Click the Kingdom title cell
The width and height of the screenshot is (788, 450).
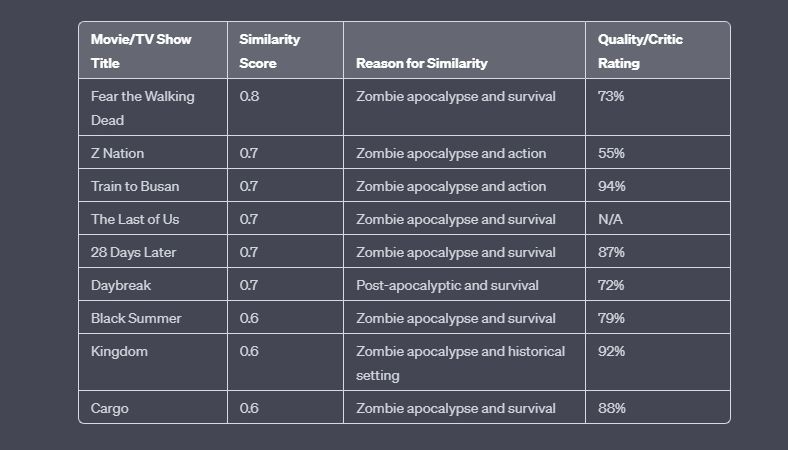119,351
